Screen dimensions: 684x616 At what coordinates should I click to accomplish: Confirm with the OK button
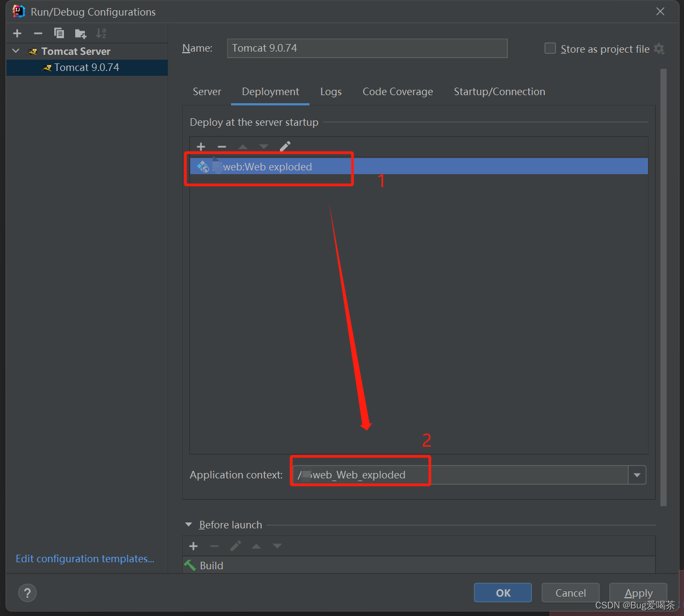[503, 593]
